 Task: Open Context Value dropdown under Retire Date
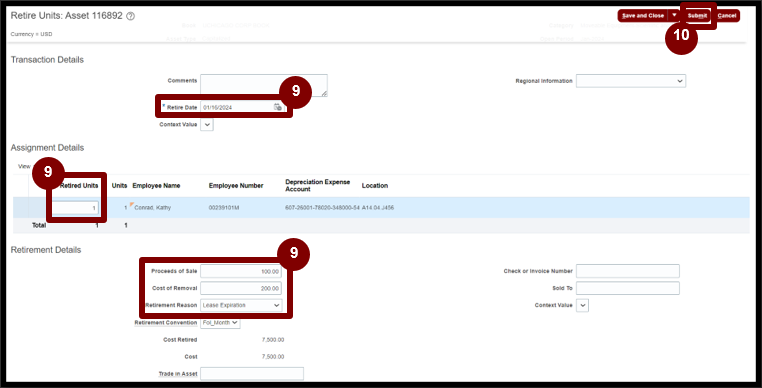[207, 124]
